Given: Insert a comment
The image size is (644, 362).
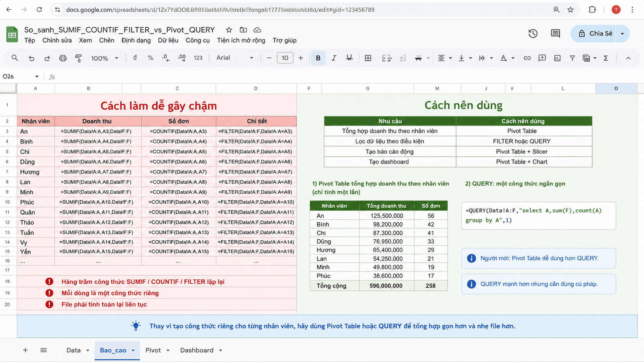Looking at the screenshot, I should coord(542,58).
